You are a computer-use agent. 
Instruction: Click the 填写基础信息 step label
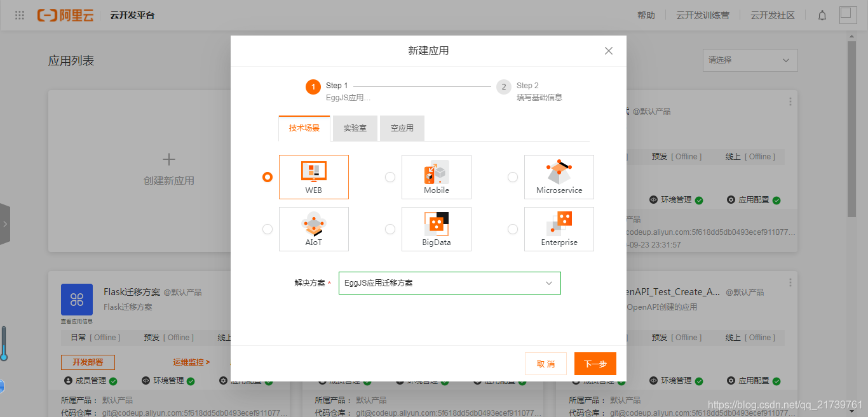click(x=539, y=98)
